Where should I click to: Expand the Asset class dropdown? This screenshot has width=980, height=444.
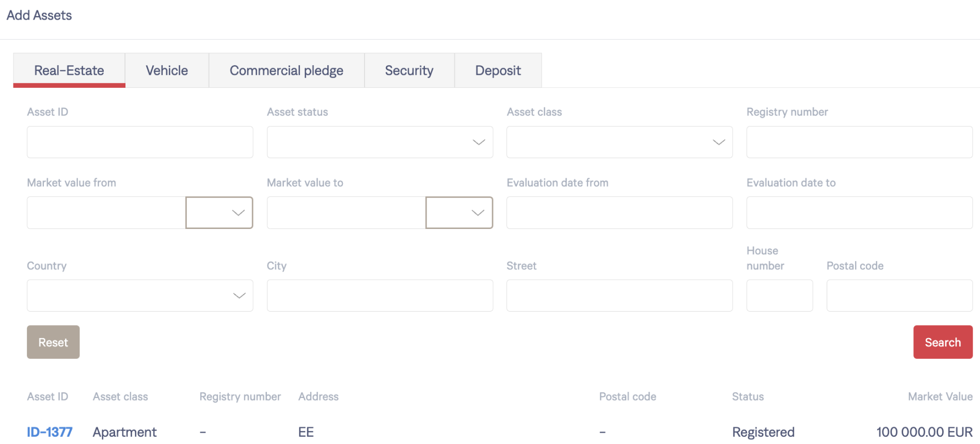point(619,142)
